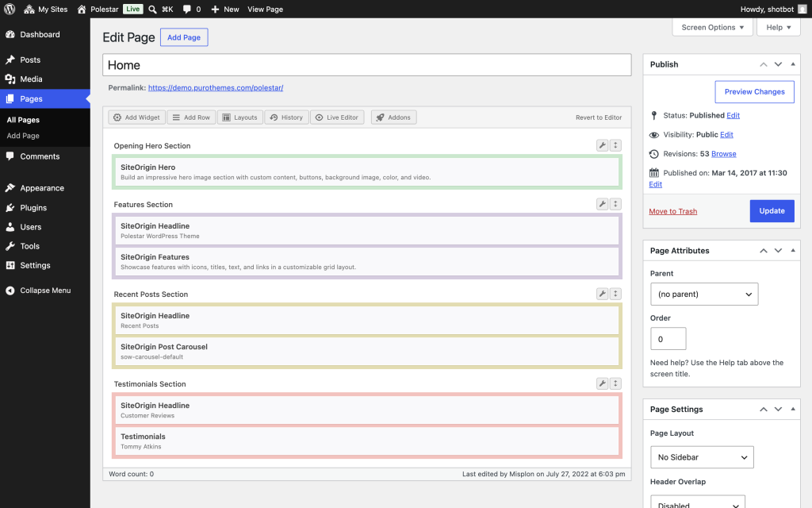Open Opening Hero Section row settings wrench

point(603,146)
